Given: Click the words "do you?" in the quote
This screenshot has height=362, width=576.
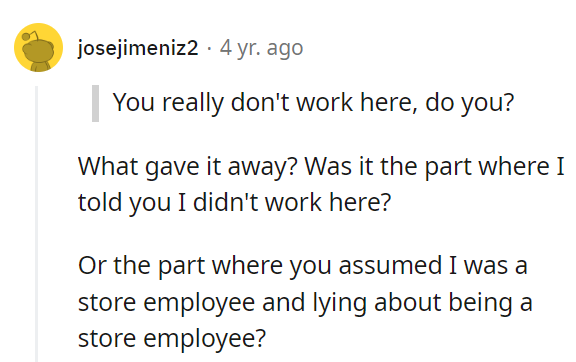Looking at the screenshot, I should tap(469, 103).
